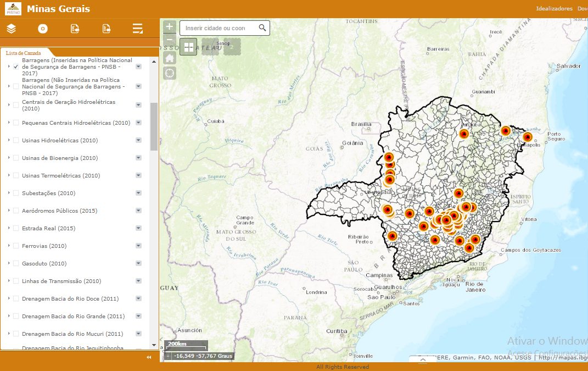Click the my location compass button
The width and height of the screenshot is (588, 371).
coord(170,73)
